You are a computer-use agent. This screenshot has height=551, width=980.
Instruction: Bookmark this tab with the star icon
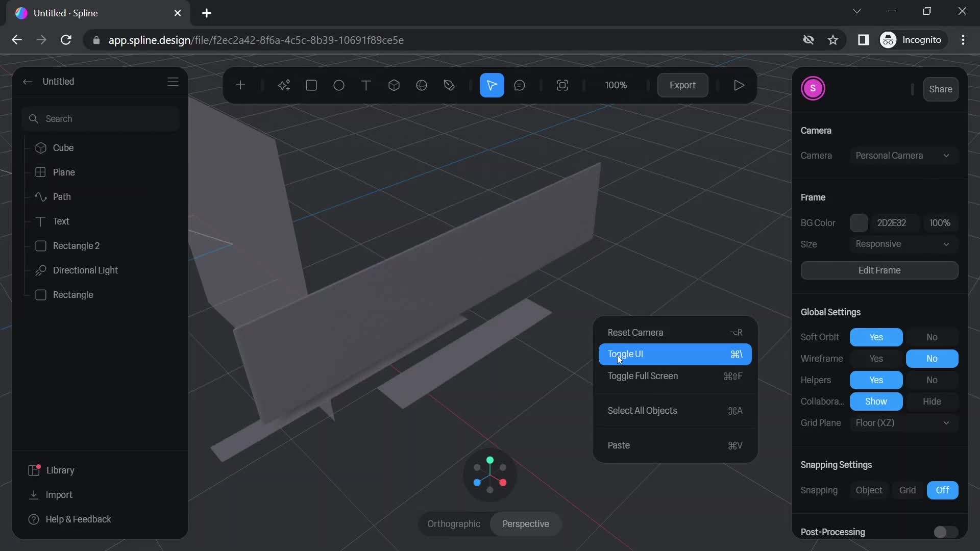tap(833, 40)
